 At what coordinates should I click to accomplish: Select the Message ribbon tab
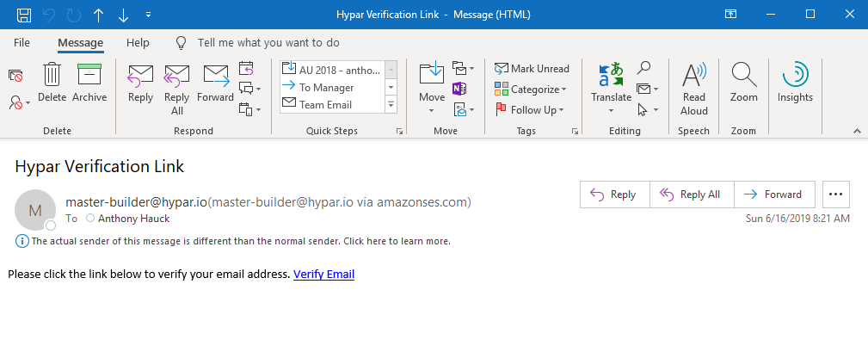tap(80, 43)
